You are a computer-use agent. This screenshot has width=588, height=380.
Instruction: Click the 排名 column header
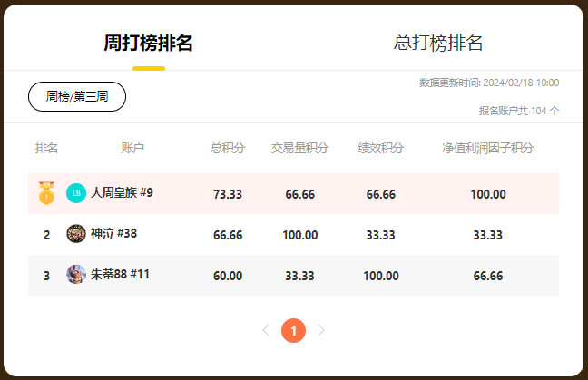(47, 148)
